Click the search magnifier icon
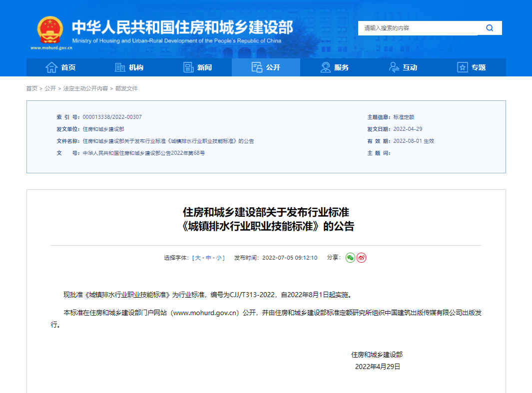The image size is (532, 393). click(x=490, y=28)
